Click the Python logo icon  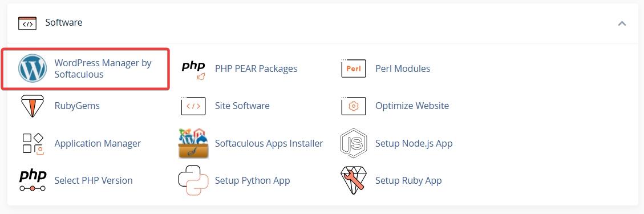pos(193,180)
